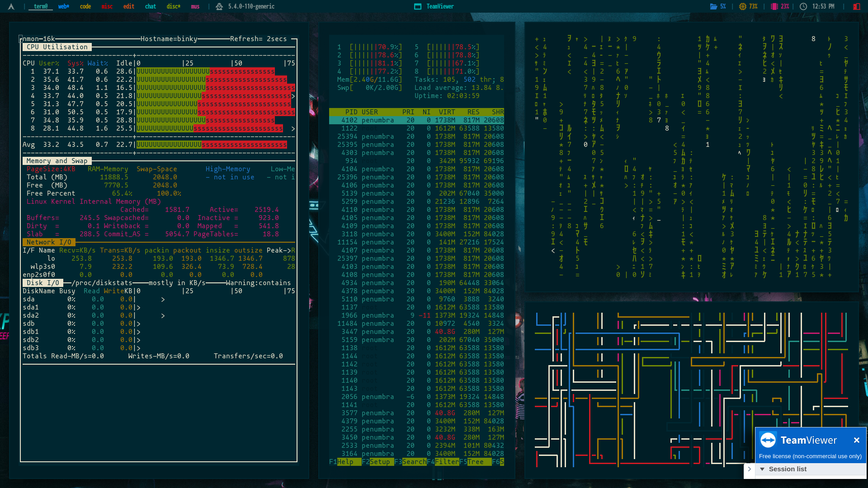Open the chat workspace
Viewport: 868px width, 488px height.
[x=150, y=6]
